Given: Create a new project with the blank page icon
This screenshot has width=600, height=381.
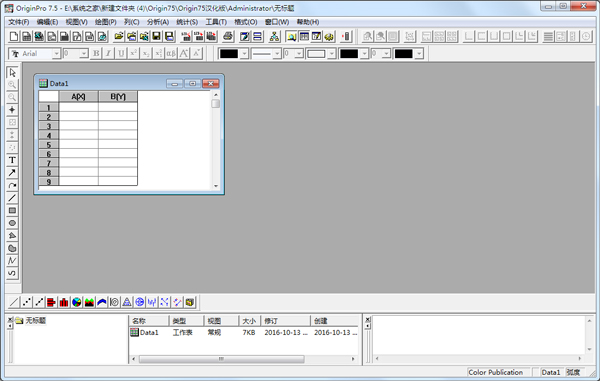Looking at the screenshot, I should click(14, 36).
